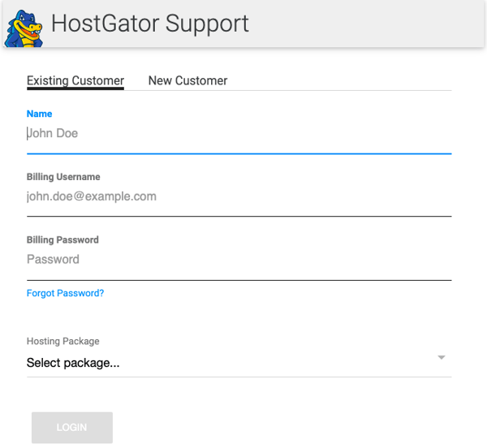
Task: Click the Hosting Package label text
Action: tap(63, 342)
